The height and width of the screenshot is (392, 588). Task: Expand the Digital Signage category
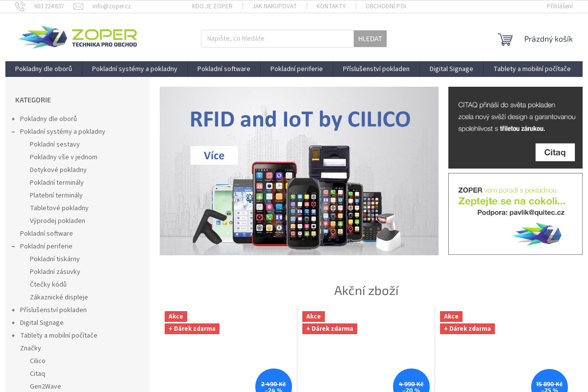pyautogui.click(x=13, y=323)
